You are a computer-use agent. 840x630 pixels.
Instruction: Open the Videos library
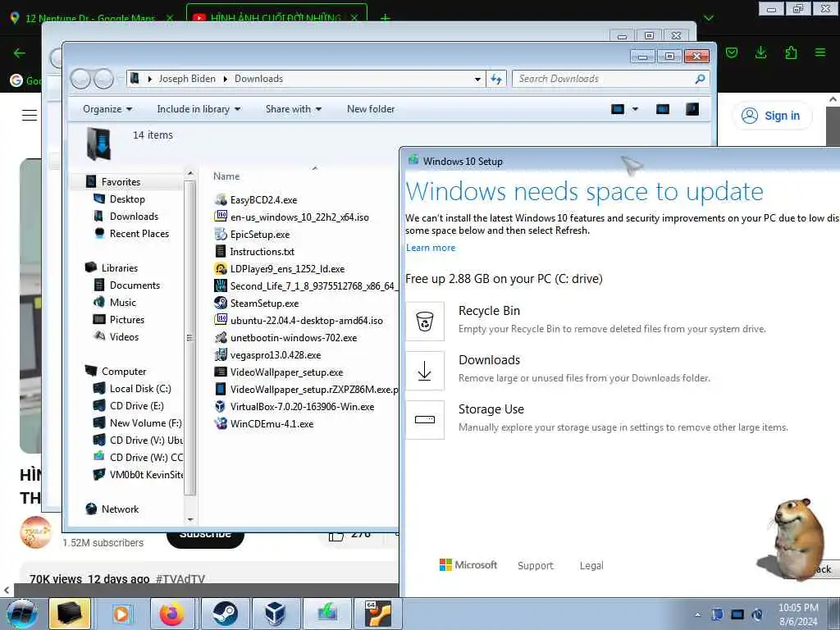[124, 336]
